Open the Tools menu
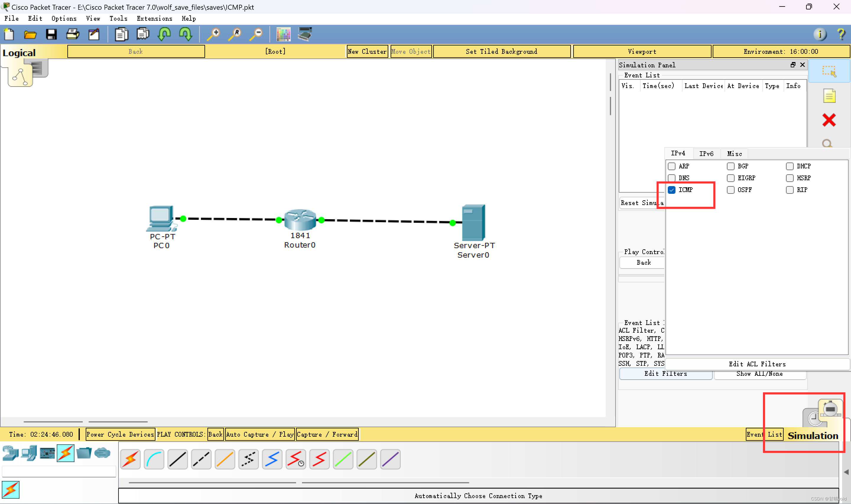The width and height of the screenshot is (851, 504). [118, 18]
